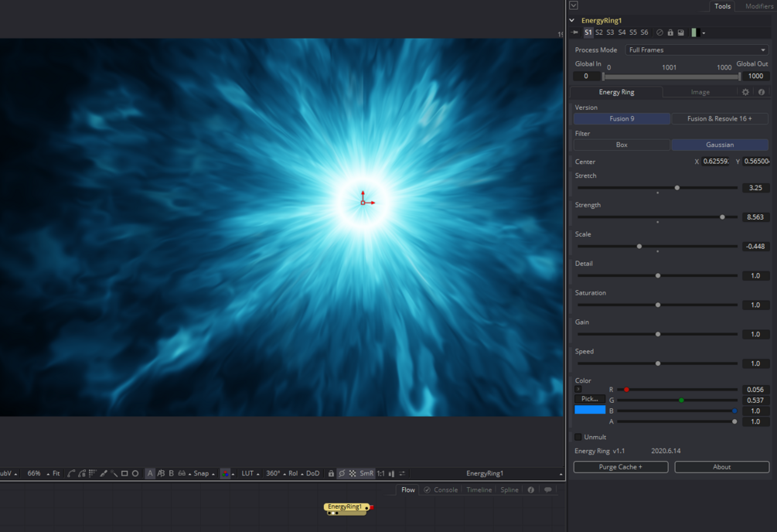Click the Strength slider handle
This screenshot has height=532, width=777.
tap(722, 217)
